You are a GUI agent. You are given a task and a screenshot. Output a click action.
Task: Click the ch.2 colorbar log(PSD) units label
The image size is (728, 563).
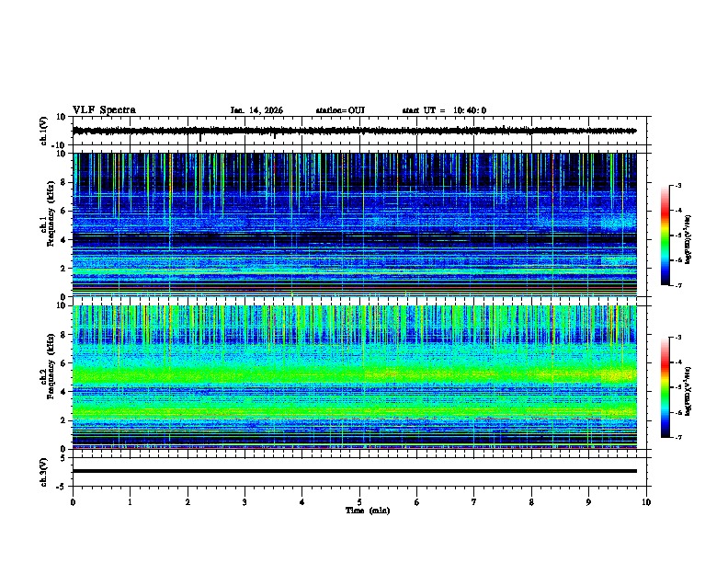point(688,391)
